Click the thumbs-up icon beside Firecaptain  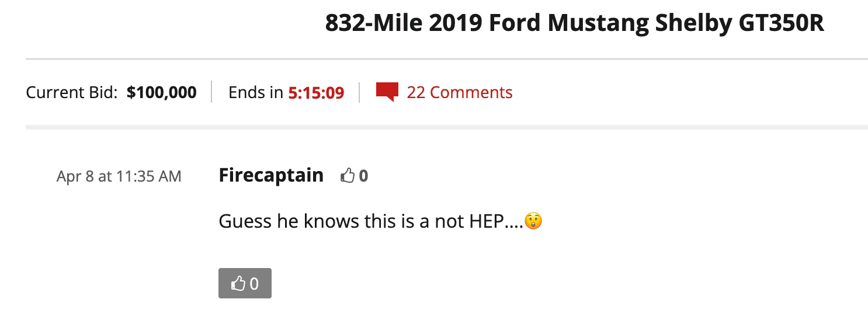(348, 175)
